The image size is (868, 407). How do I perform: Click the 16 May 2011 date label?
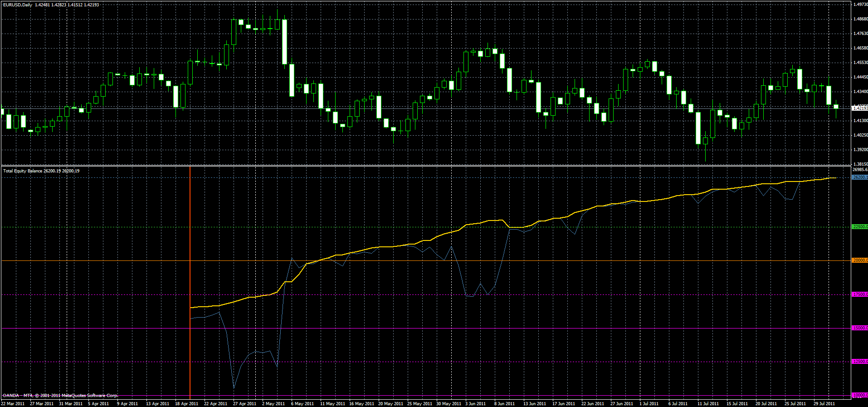(x=361, y=404)
